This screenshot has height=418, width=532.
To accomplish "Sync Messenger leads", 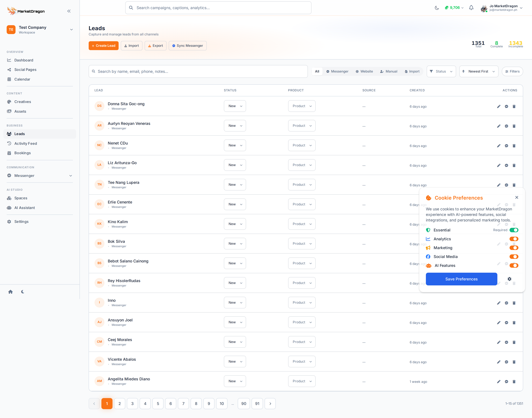I will [188, 46].
